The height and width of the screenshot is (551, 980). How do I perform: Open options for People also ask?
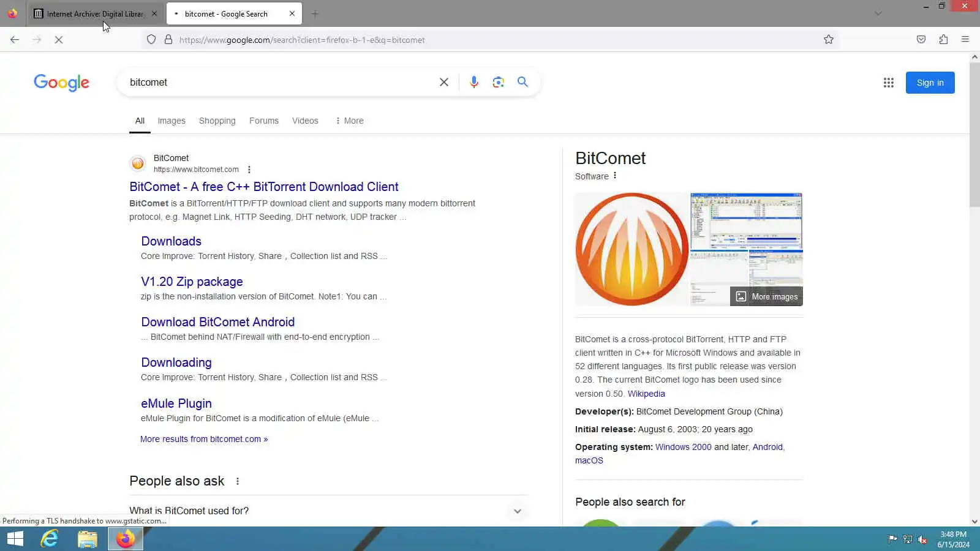238,481
